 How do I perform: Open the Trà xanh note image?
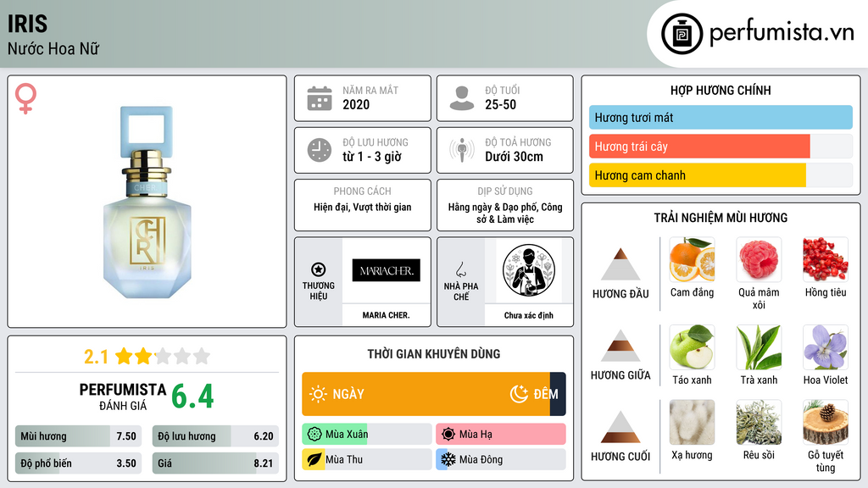click(x=759, y=347)
